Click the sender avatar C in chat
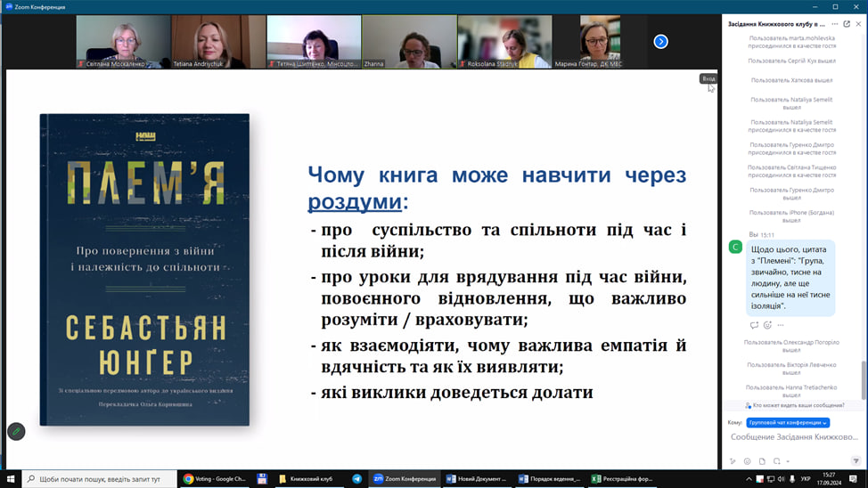Image resolution: width=868 pixels, height=488 pixels. (x=735, y=248)
